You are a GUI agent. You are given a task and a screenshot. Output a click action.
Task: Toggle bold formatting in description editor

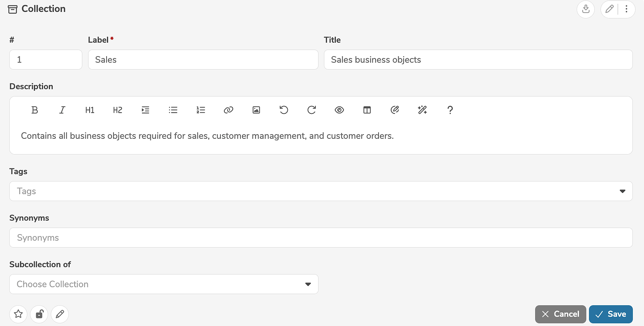tap(35, 110)
